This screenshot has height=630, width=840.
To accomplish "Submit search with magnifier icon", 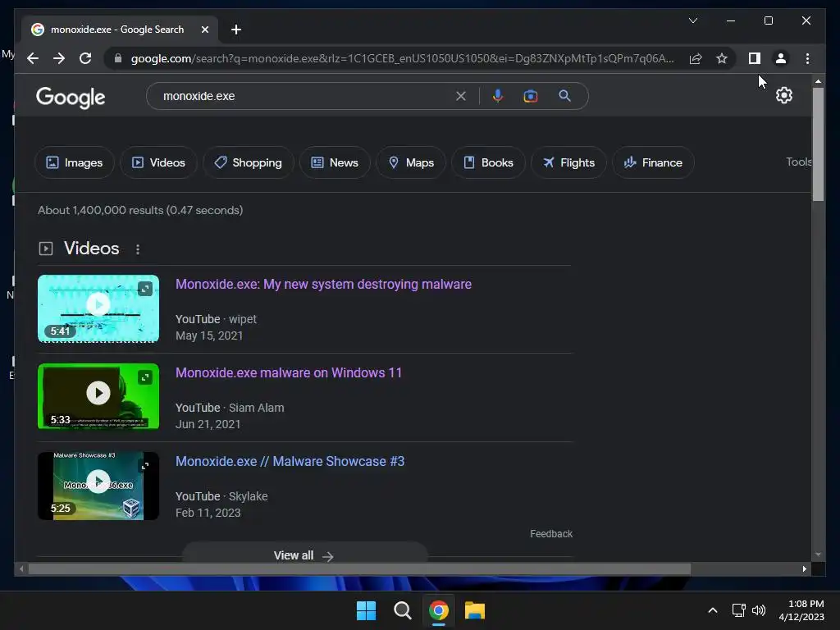I will point(564,96).
